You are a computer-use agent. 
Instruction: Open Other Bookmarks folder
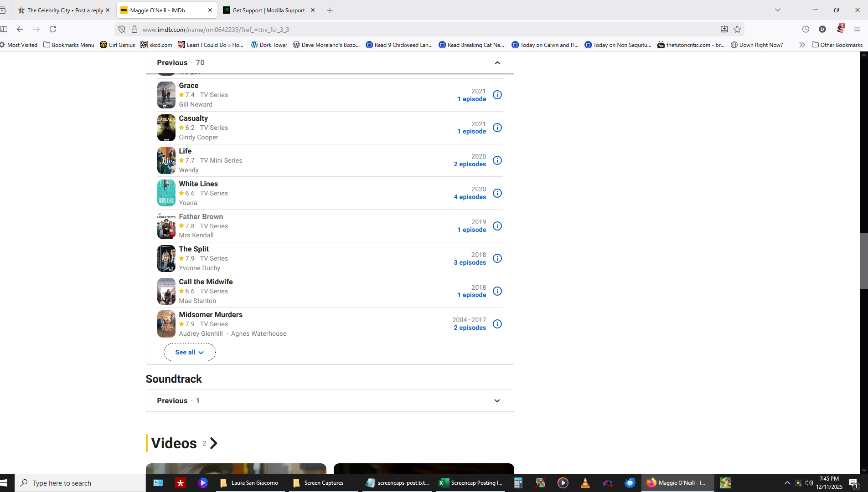click(x=837, y=45)
